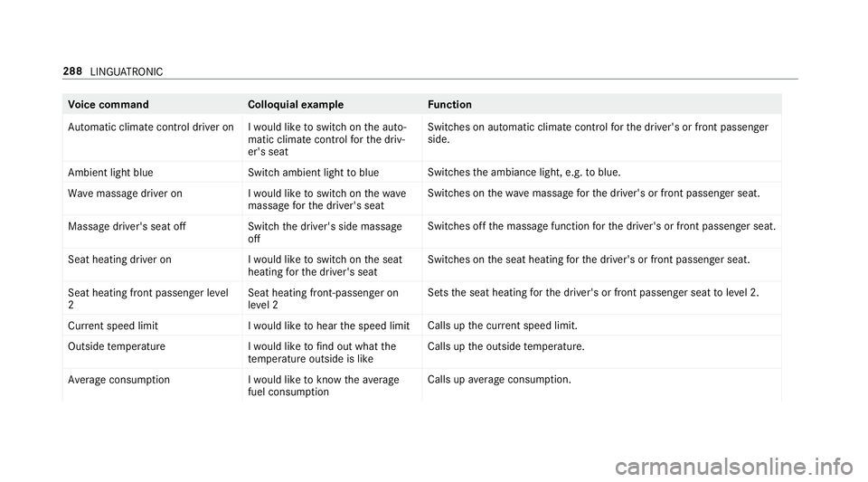Select the 'Average consumption' command

[x=119, y=380]
